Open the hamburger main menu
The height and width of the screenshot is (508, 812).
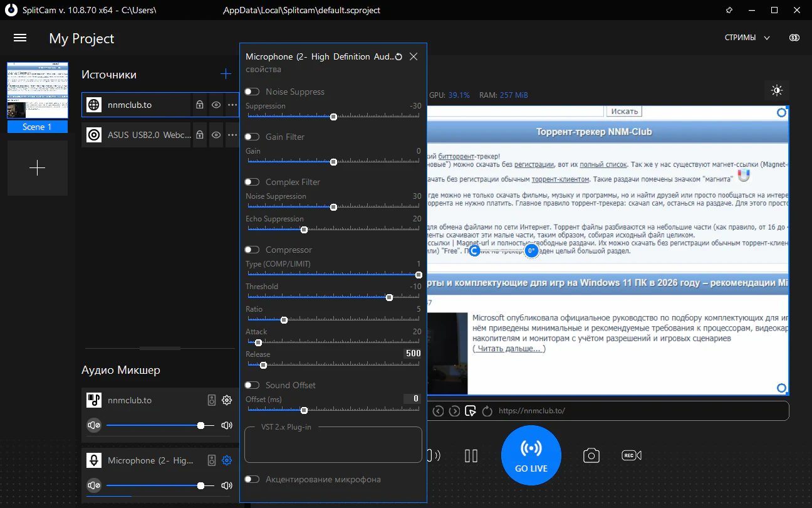pos(20,38)
